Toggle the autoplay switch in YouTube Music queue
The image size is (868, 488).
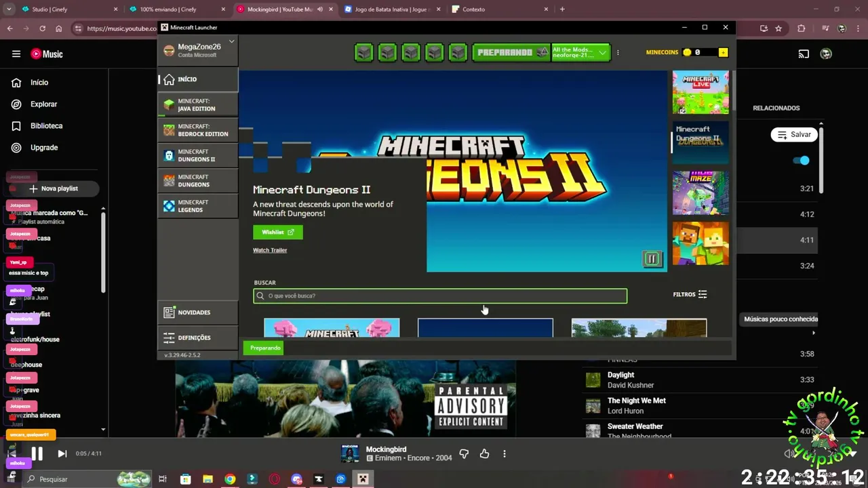point(801,161)
